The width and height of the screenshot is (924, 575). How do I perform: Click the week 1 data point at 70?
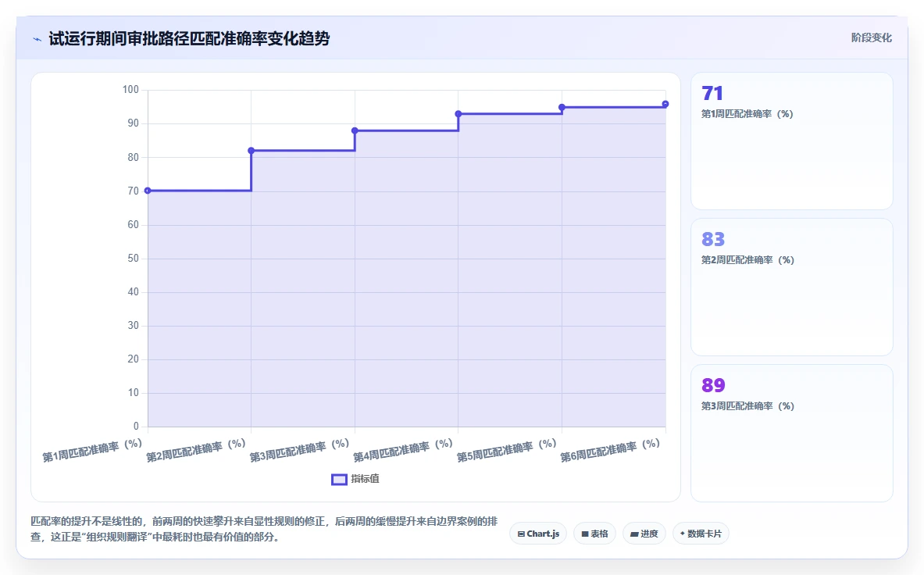(148, 191)
